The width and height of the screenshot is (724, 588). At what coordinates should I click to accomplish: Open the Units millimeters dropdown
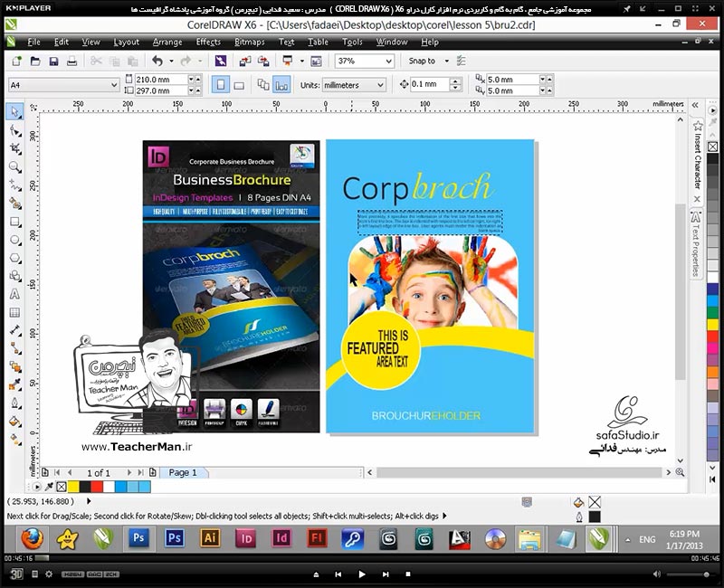coord(380,85)
